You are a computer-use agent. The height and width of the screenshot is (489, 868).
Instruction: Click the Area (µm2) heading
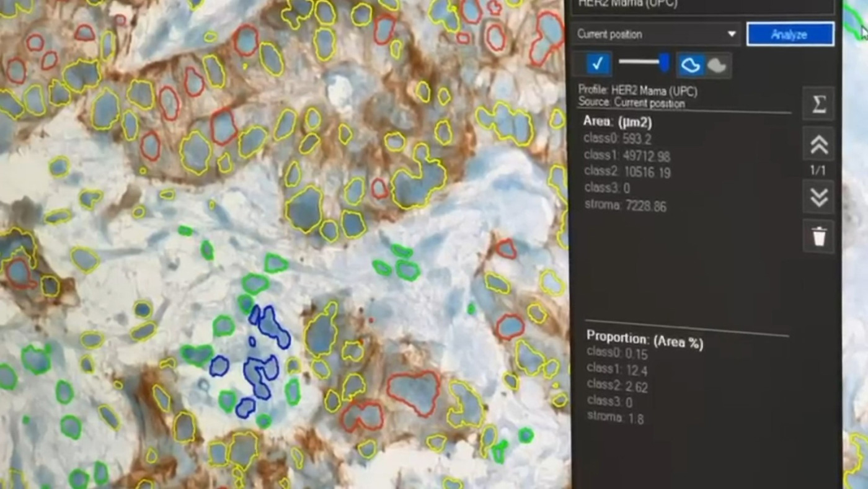[618, 122]
